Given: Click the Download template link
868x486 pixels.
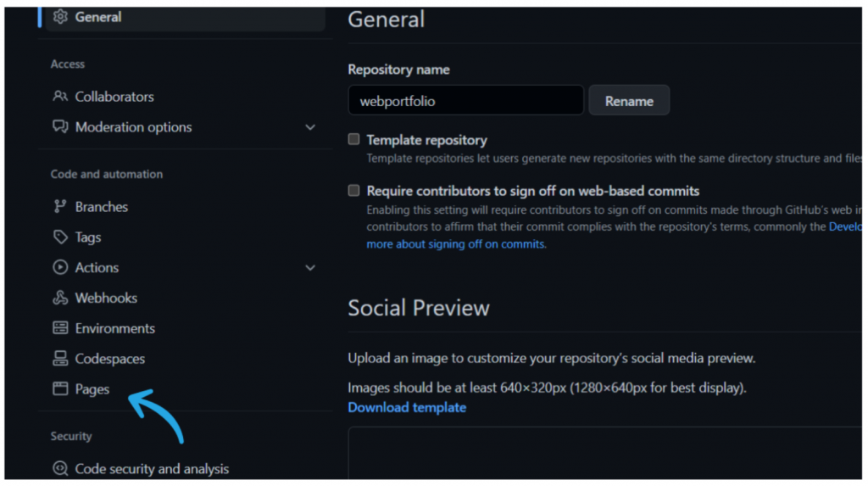Looking at the screenshot, I should 407,407.
